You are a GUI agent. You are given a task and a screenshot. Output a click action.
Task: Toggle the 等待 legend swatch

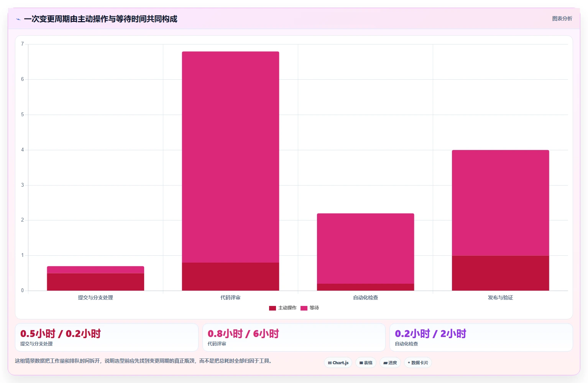(x=304, y=308)
